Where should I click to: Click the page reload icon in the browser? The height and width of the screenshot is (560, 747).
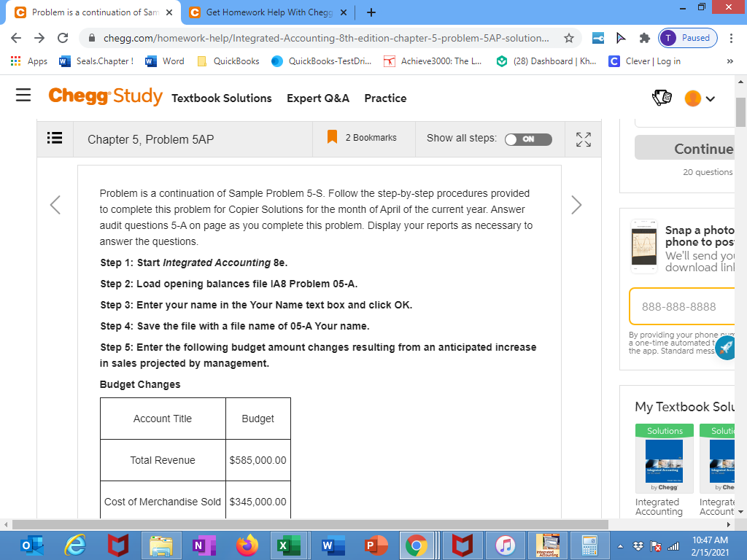point(64,39)
